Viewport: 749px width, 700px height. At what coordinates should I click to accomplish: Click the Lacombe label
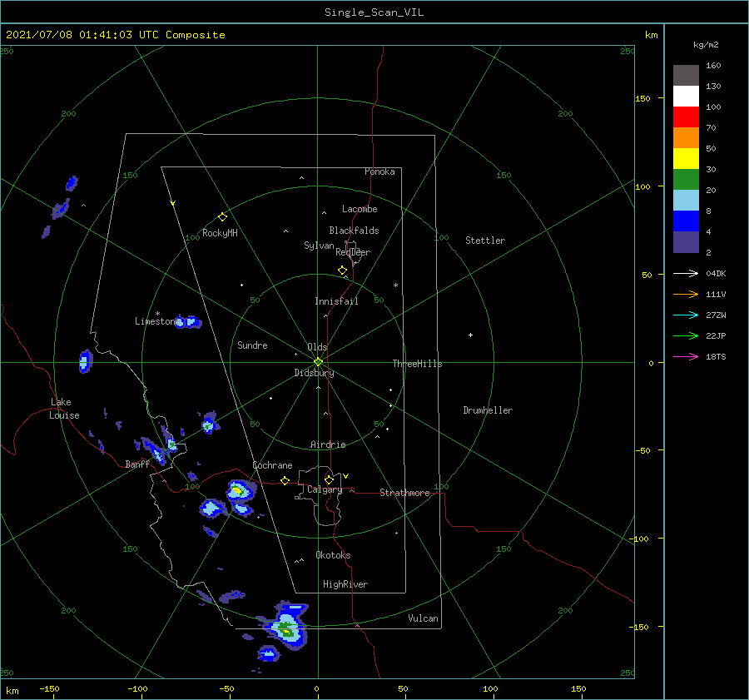click(360, 209)
